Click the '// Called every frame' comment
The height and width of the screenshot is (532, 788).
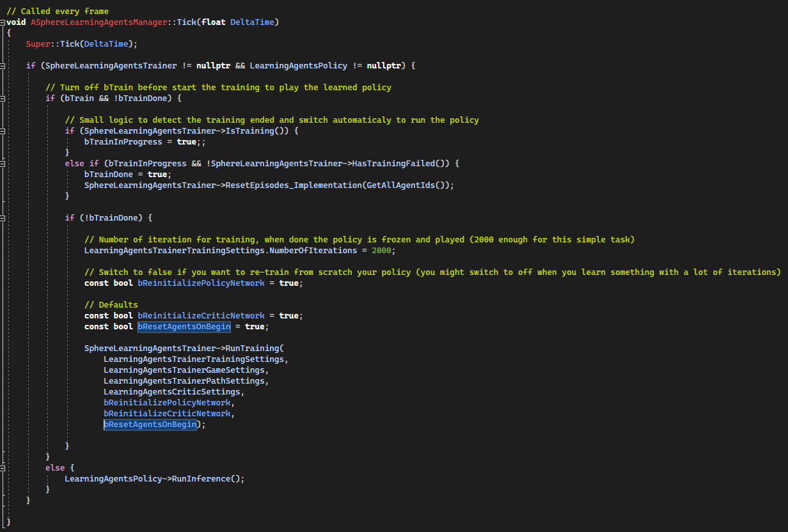58,12
